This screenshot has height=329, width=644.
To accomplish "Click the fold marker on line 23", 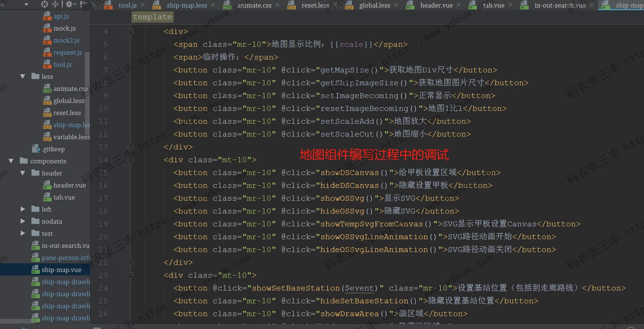I will tap(130, 275).
